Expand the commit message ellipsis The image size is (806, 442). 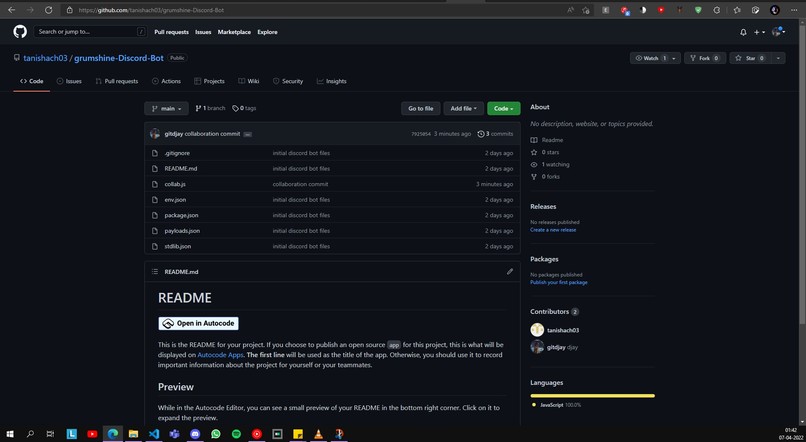click(247, 134)
